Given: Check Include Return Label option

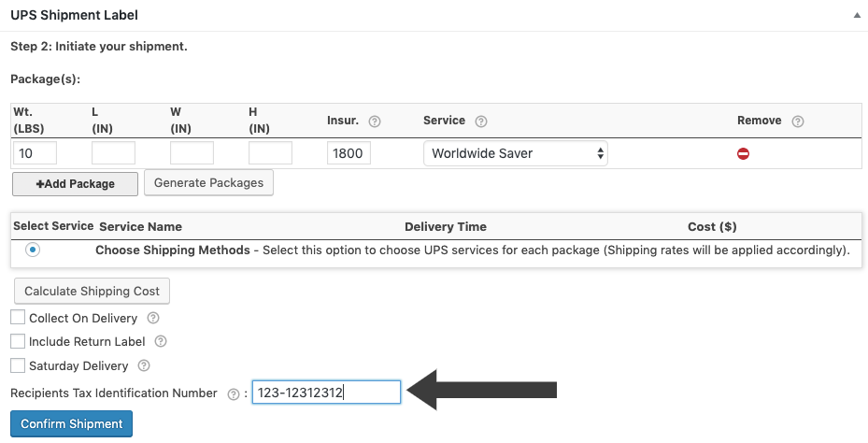Looking at the screenshot, I should (x=18, y=341).
